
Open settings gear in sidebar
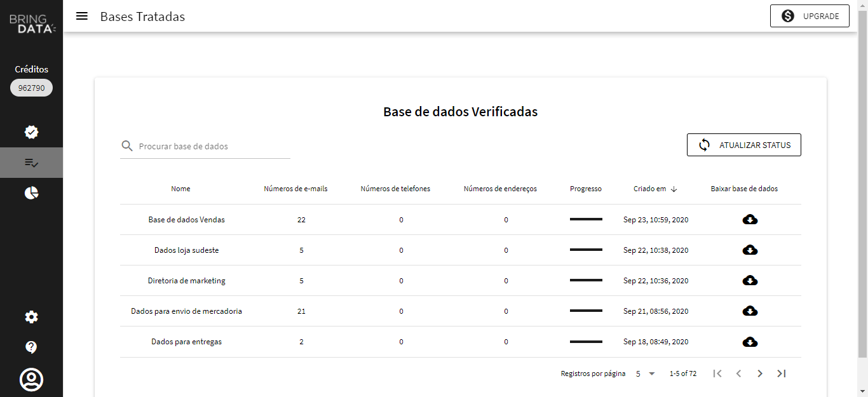click(31, 317)
